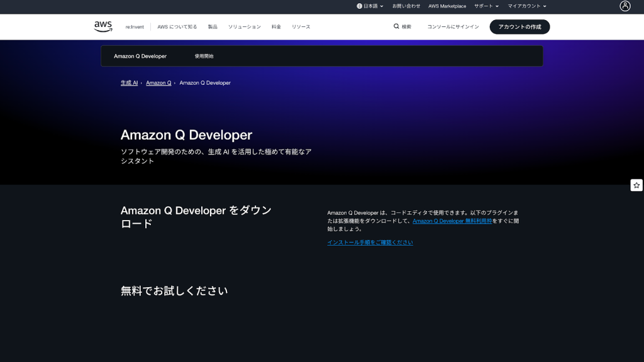Open the ソリューション menu

244,27
